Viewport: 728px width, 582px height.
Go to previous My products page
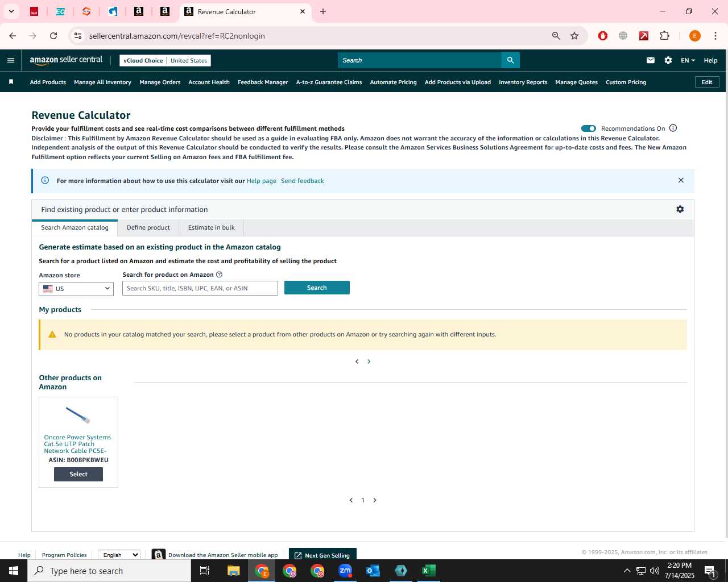pyautogui.click(x=357, y=361)
